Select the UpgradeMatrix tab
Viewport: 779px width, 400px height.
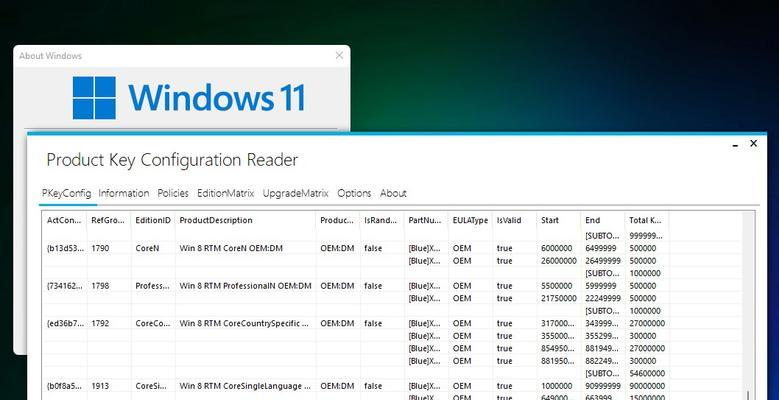click(x=296, y=193)
